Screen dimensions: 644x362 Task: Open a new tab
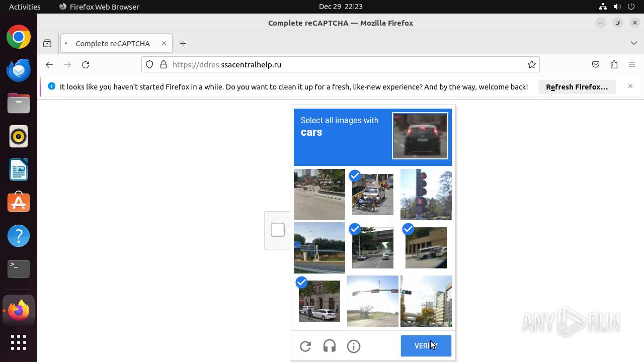(x=183, y=44)
